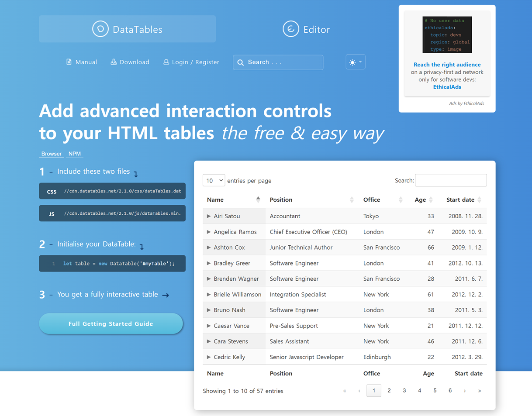The image size is (532, 416).
Task: Click the Editor logo icon
Action: 290,29
